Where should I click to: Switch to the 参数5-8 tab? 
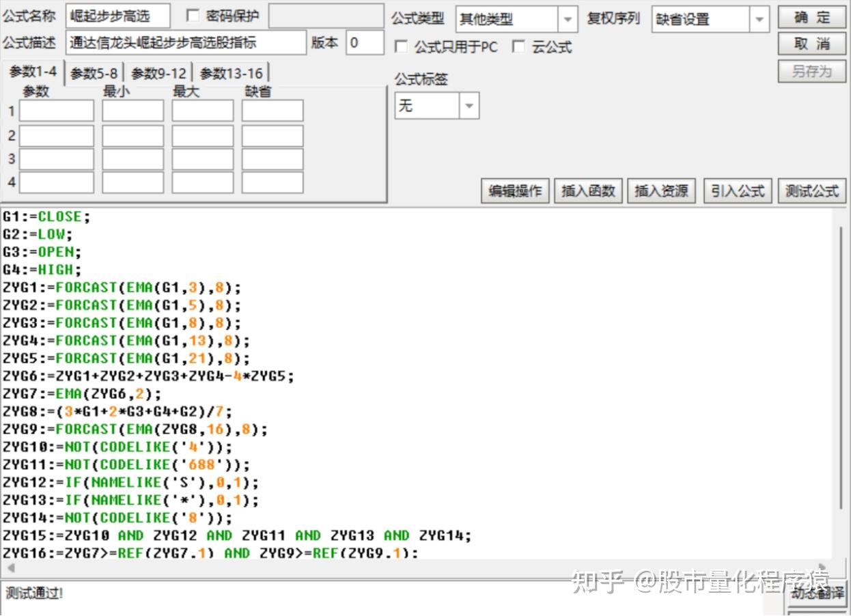[x=94, y=73]
